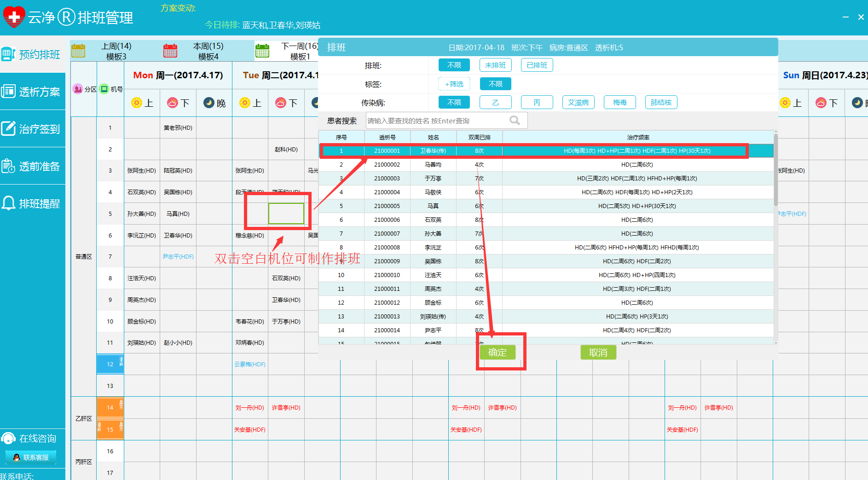Image resolution: width=868 pixels, height=480 pixels.
Task: Click the last week yellow calendar icon
Action: coord(78,51)
